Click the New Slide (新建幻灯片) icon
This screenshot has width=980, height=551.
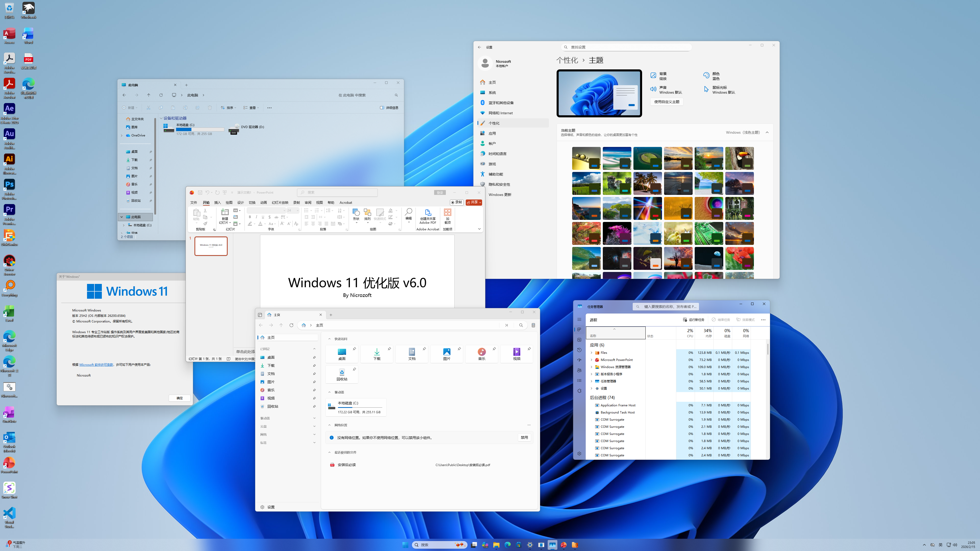point(225,212)
